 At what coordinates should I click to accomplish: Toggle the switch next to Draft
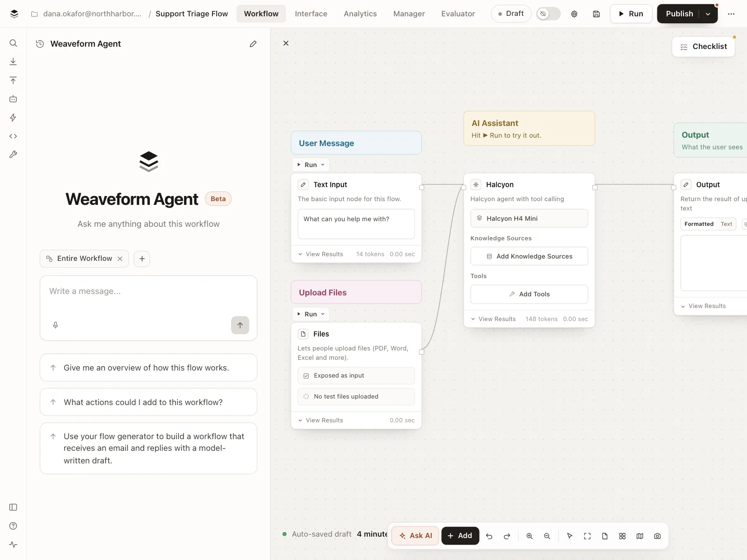click(549, 14)
